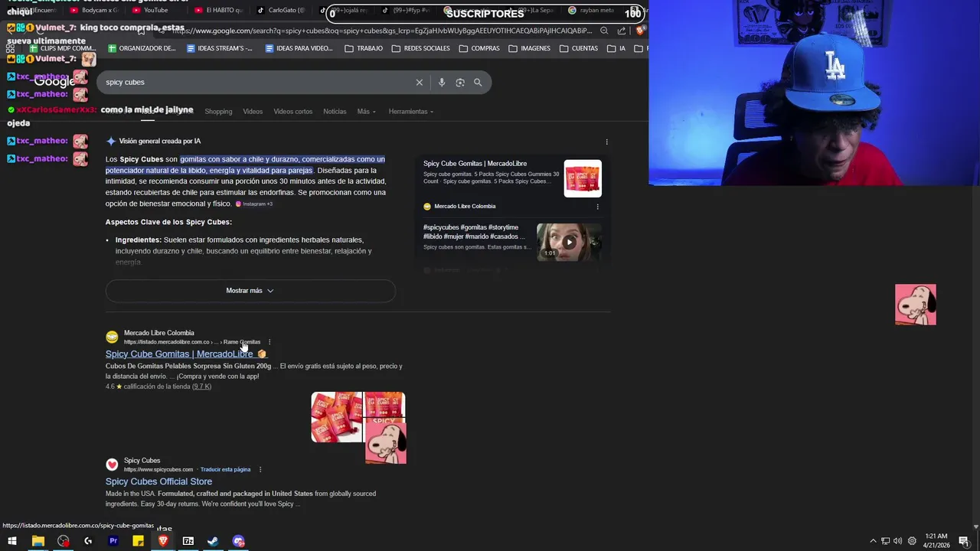This screenshot has width=980, height=551.
Task: Open IMAGENES bookmarks folder
Action: pos(529,48)
